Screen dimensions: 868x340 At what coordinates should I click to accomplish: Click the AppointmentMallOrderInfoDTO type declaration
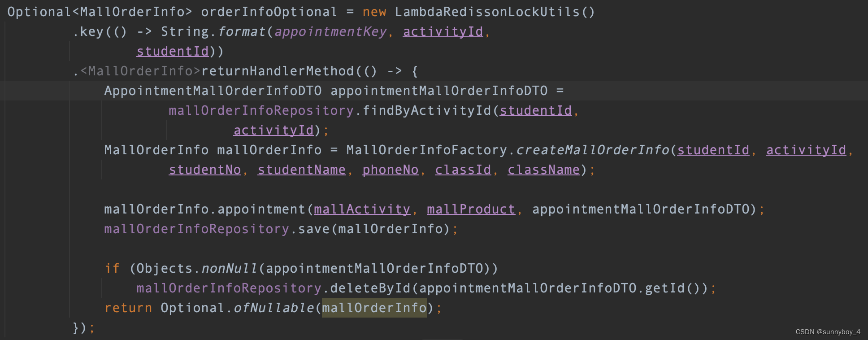point(213,91)
